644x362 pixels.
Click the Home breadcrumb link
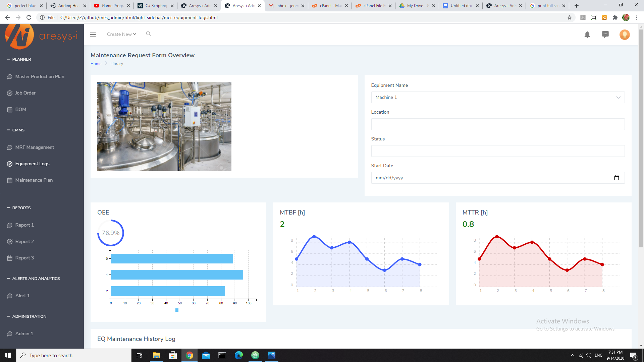[x=96, y=64]
